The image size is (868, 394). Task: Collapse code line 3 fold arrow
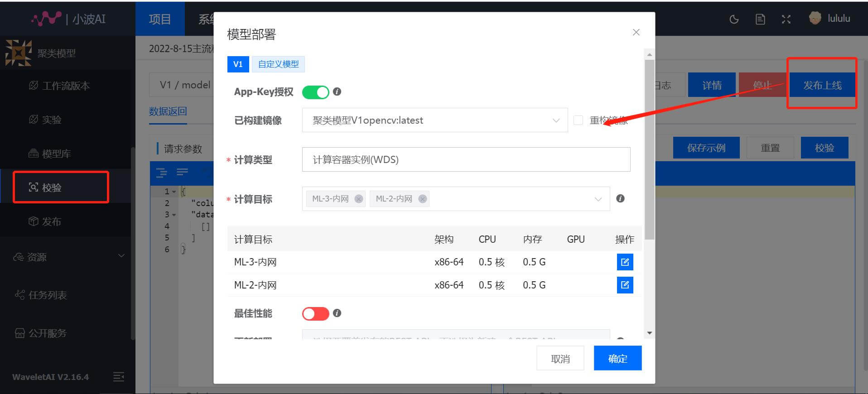[x=174, y=215]
